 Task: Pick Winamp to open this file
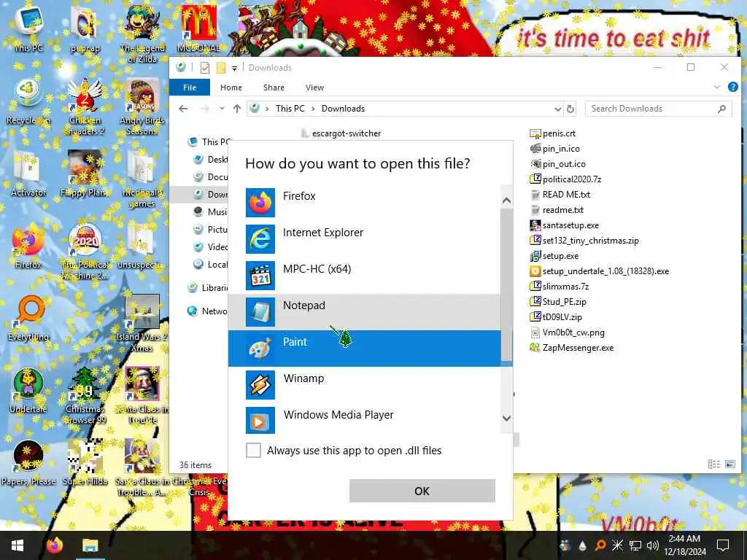click(x=364, y=385)
